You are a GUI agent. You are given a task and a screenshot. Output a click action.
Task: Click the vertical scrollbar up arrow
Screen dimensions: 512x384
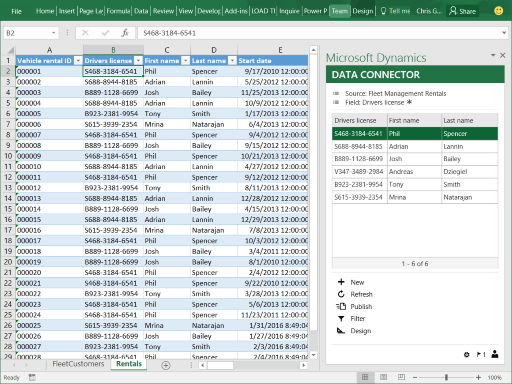coord(313,50)
